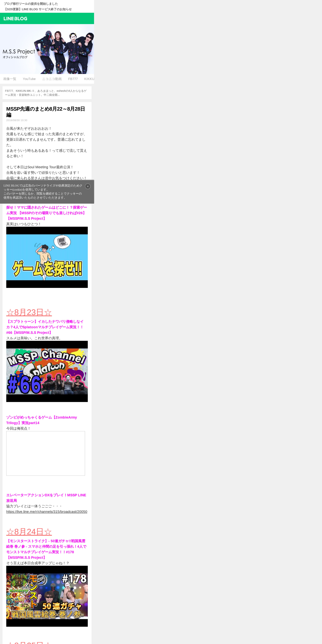Click the empty embedded video frame
This screenshot has width=322, height=644.
(x=45, y=453)
